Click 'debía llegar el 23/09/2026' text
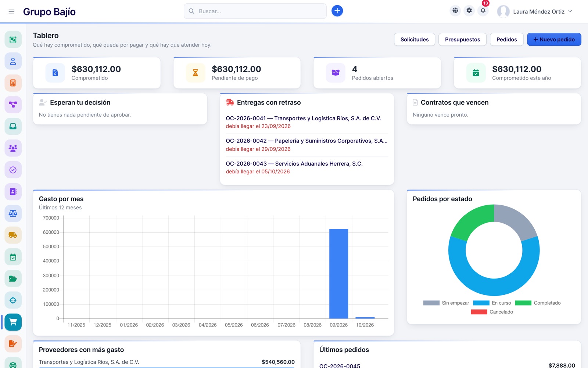The width and height of the screenshot is (588, 368). (258, 126)
